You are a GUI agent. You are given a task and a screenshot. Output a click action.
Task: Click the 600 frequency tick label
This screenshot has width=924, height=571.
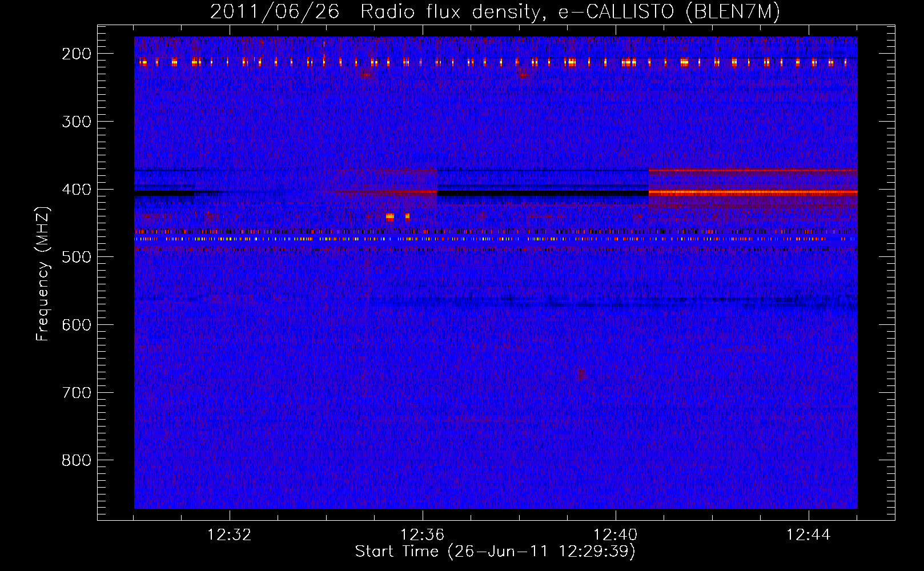click(x=77, y=325)
